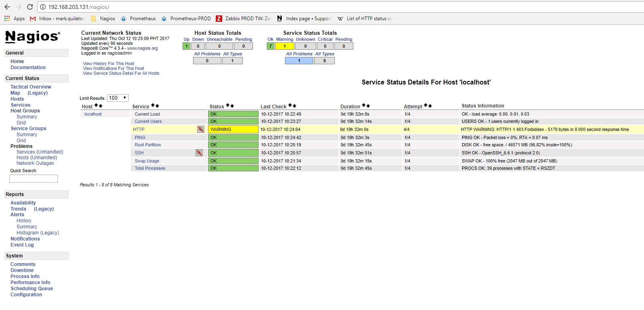Open the Chrome Apps grid shortcut
This screenshot has height=310, width=644.
tap(7, 19)
